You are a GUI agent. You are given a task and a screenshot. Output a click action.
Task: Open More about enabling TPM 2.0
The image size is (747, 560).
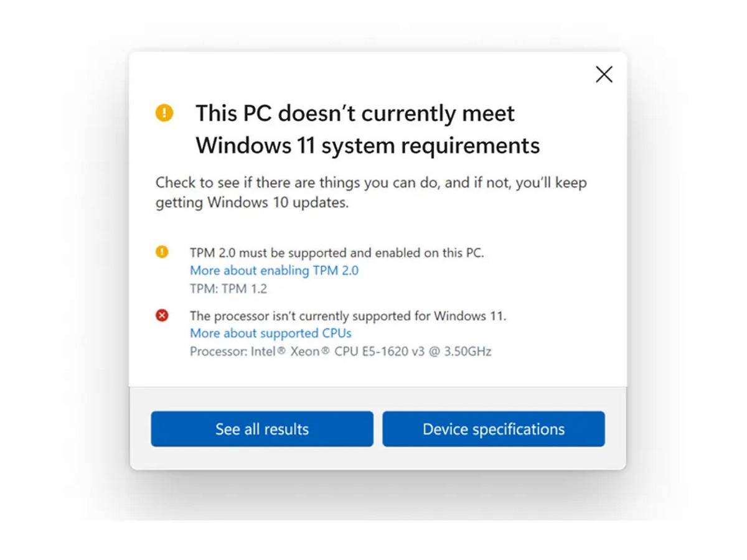point(274,271)
